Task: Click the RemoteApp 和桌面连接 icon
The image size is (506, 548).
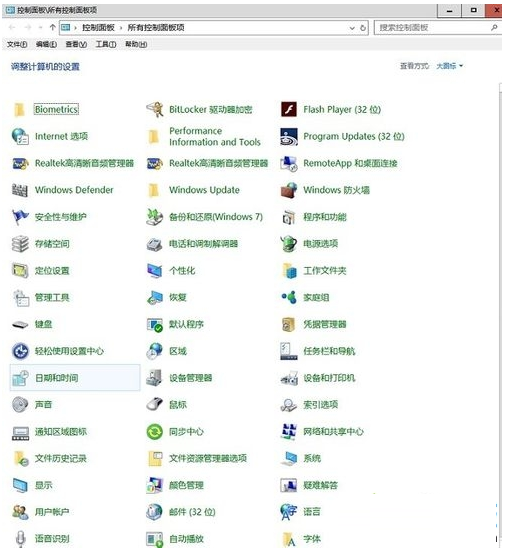Action: pyautogui.click(x=289, y=163)
